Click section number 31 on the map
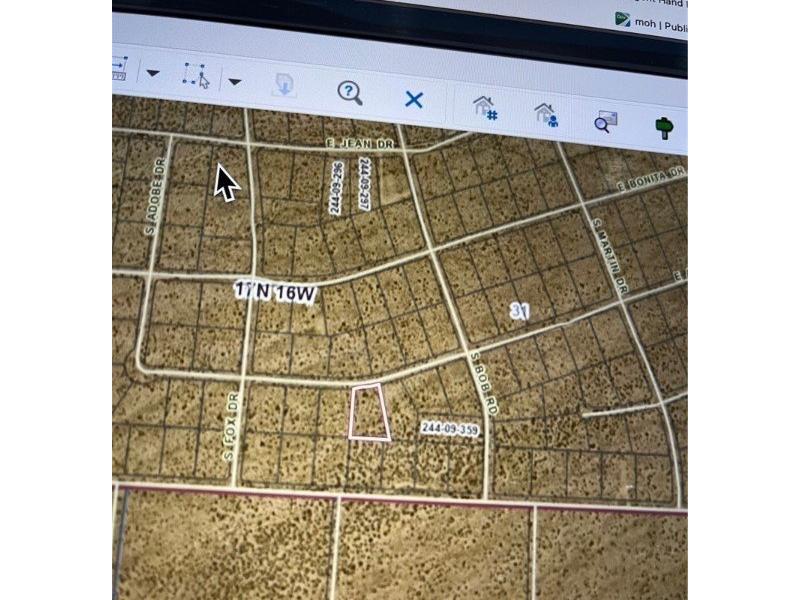The height and width of the screenshot is (600, 800). pyautogui.click(x=518, y=312)
